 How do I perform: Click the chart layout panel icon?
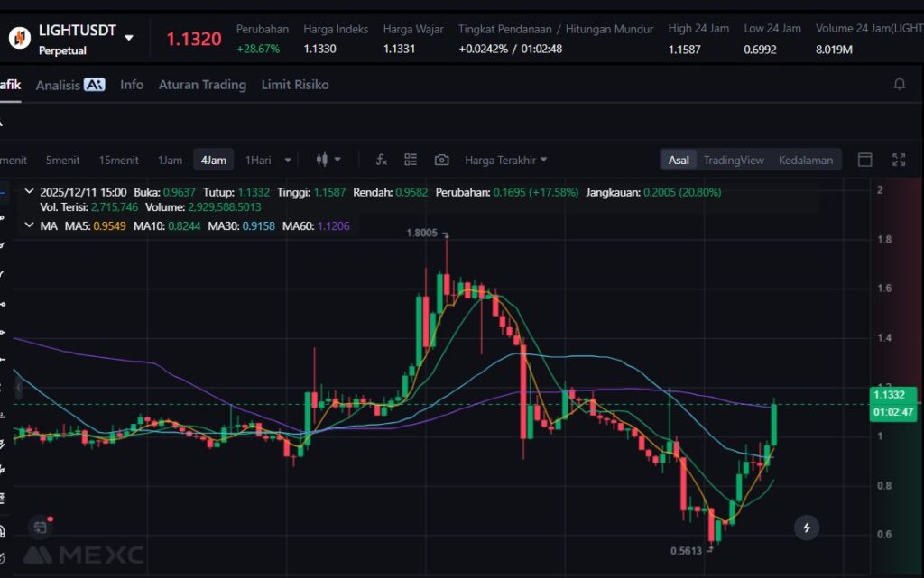(864, 160)
